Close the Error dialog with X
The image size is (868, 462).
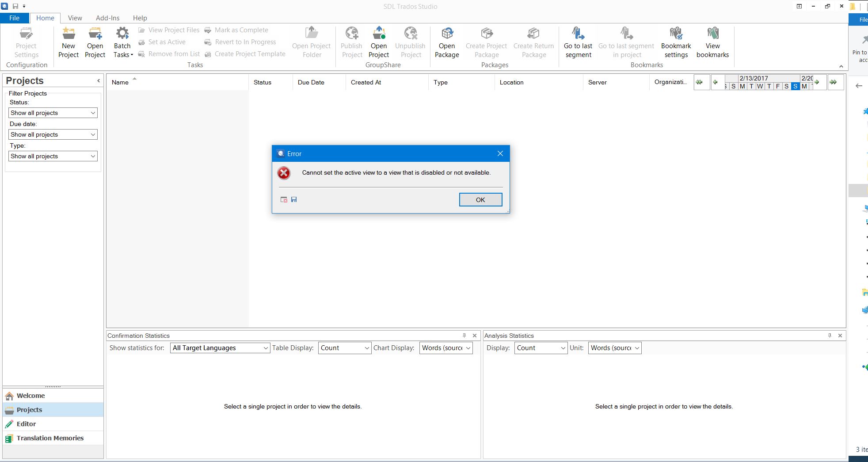[x=500, y=153]
